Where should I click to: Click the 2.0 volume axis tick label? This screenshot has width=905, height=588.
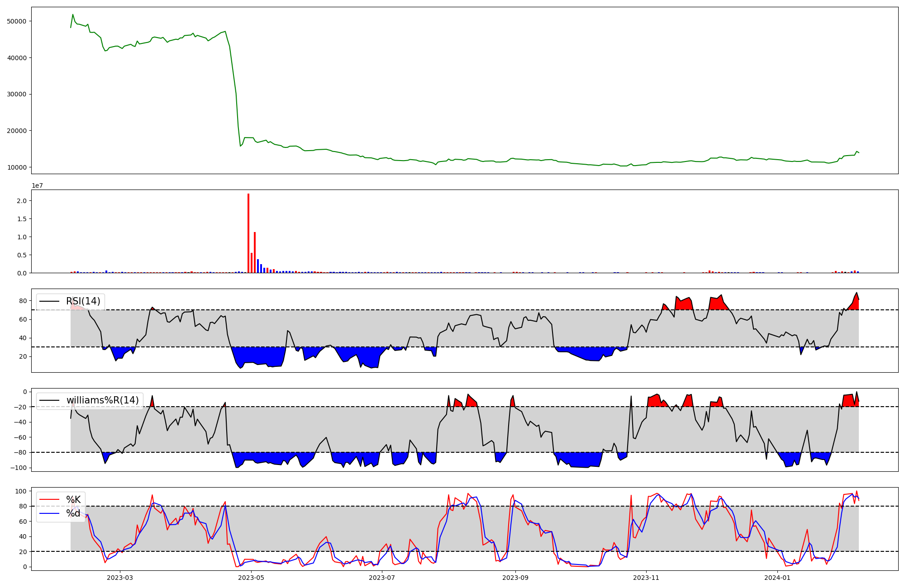(21, 200)
